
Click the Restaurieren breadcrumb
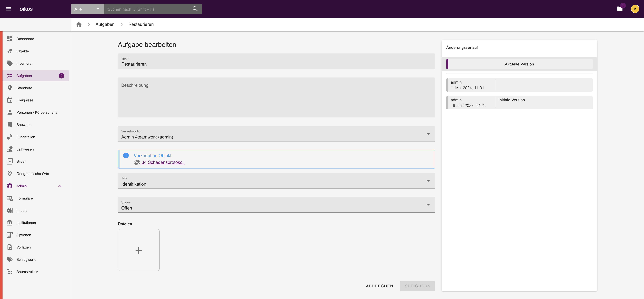pyautogui.click(x=141, y=25)
